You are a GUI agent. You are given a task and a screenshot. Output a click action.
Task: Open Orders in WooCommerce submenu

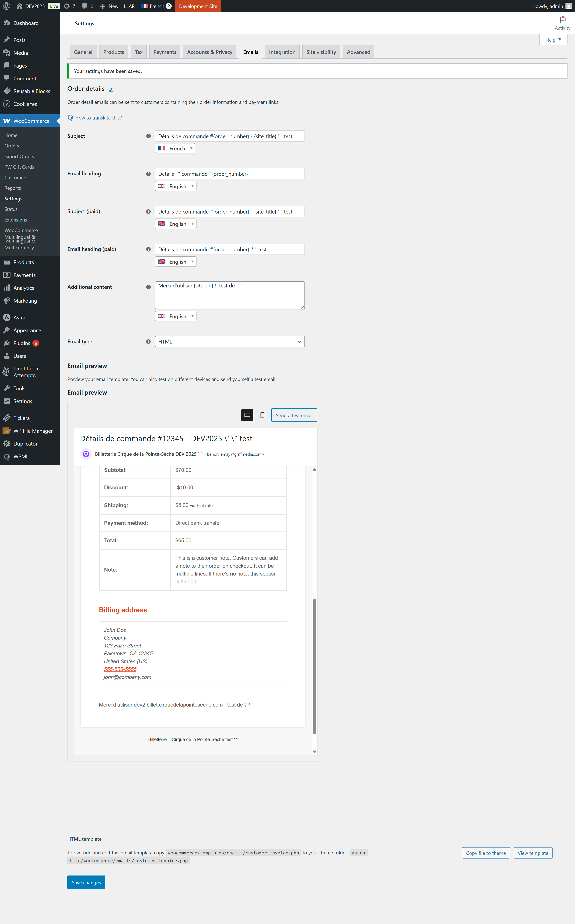pos(12,146)
